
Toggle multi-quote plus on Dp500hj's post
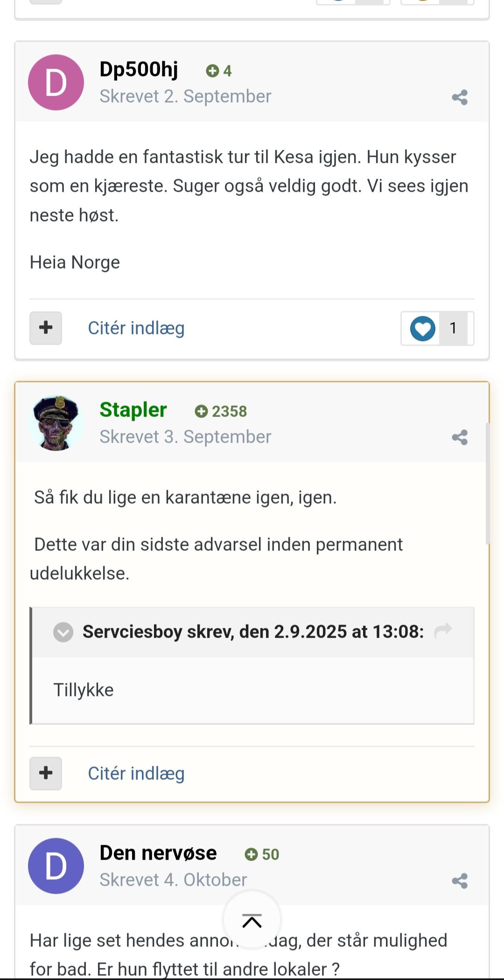(x=46, y=328)
